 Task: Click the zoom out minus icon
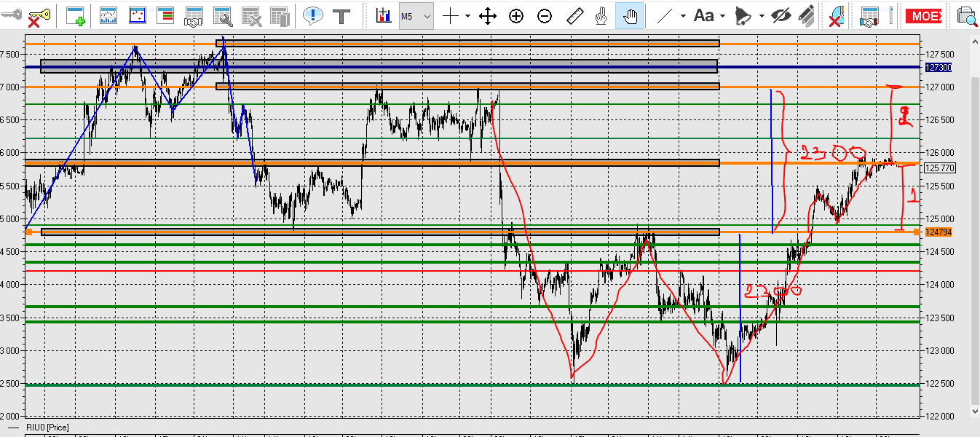[x=545, y=15]
